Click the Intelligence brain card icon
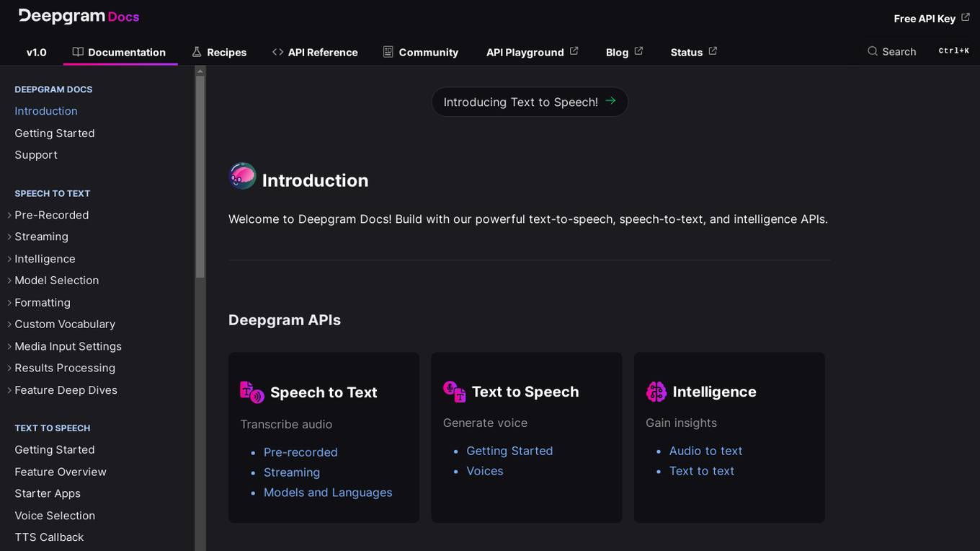Viewport: 980px width, 551px height. point(656,392)
